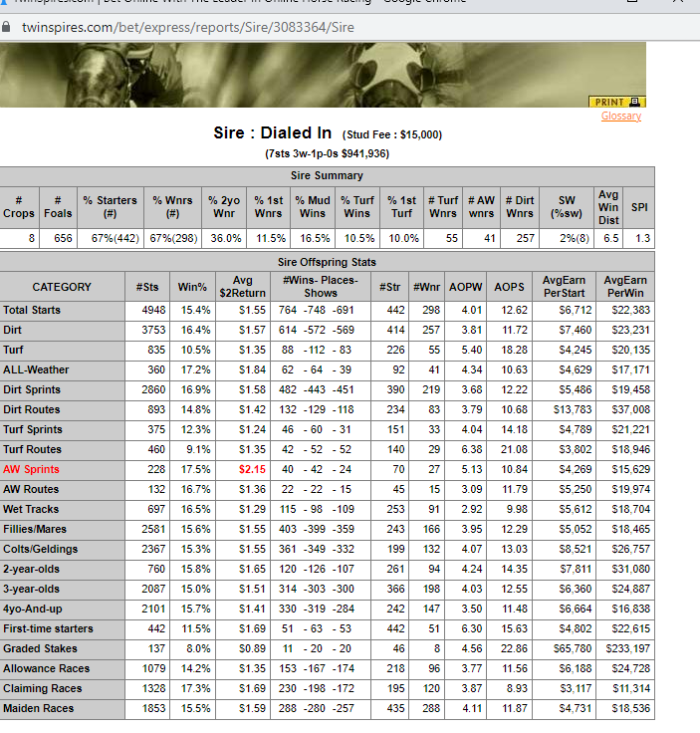Click the '# Foals' column header

(58, 207)
